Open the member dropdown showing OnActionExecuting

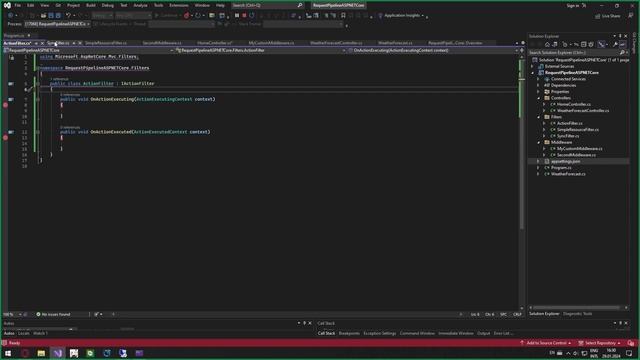pos(433,50)
